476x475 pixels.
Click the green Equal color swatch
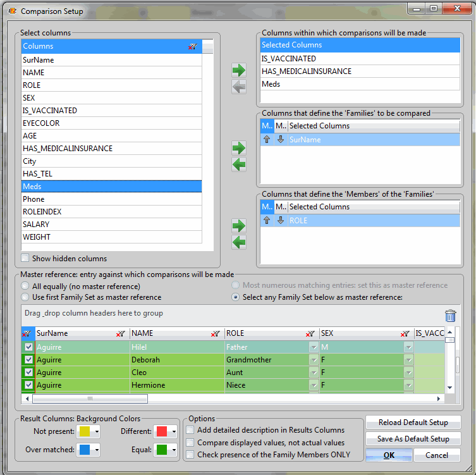161,450
